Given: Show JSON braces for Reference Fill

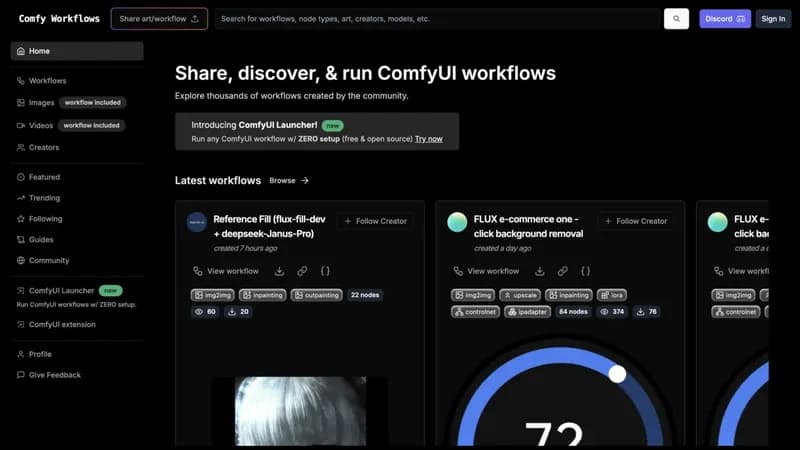Looking at the screenshot, I should tap(325, 271).
